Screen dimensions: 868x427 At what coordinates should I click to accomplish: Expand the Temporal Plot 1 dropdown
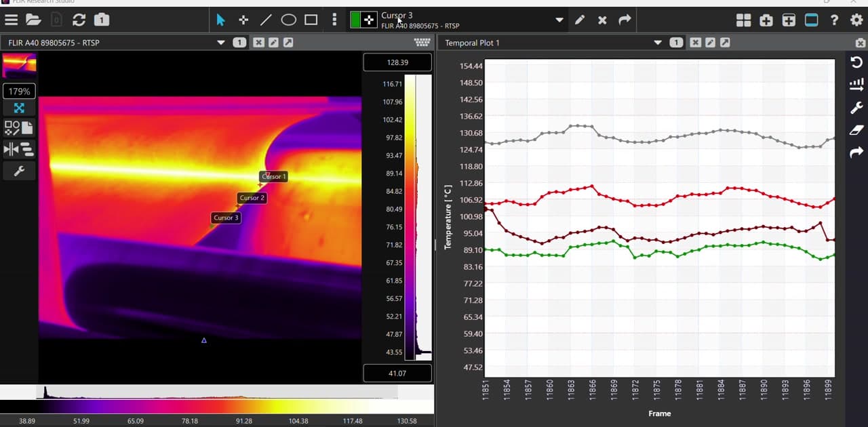coord(657,43)
